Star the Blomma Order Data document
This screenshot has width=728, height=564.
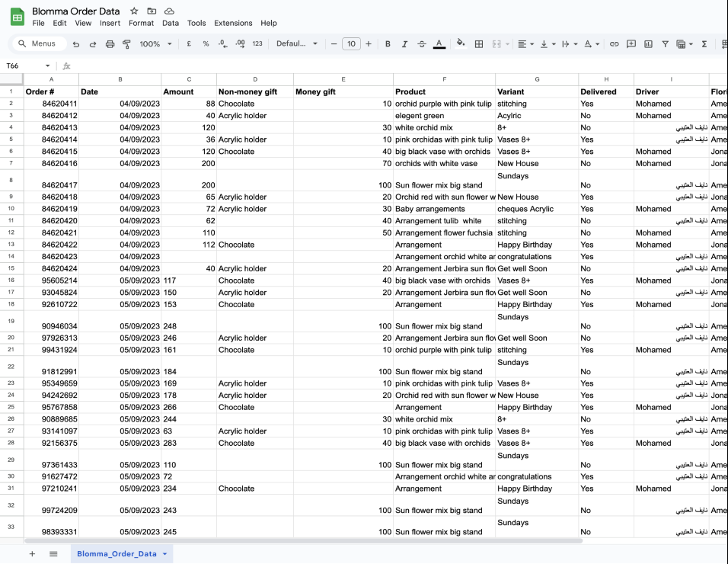coord(135,11)
